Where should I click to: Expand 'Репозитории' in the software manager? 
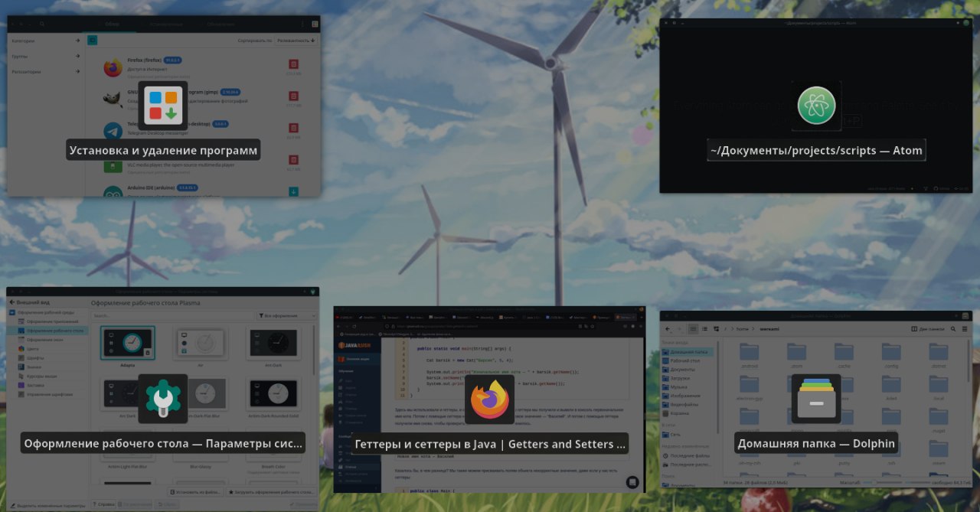(45, 72)
